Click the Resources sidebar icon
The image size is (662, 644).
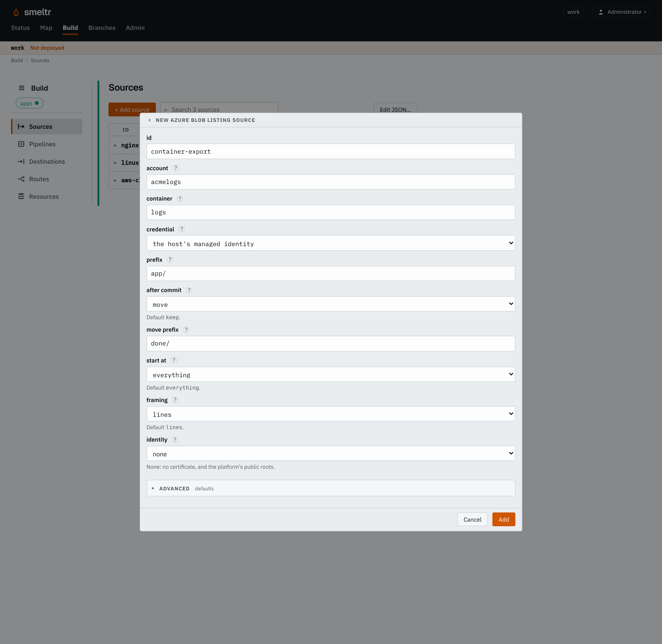click(x=21, y=196)
